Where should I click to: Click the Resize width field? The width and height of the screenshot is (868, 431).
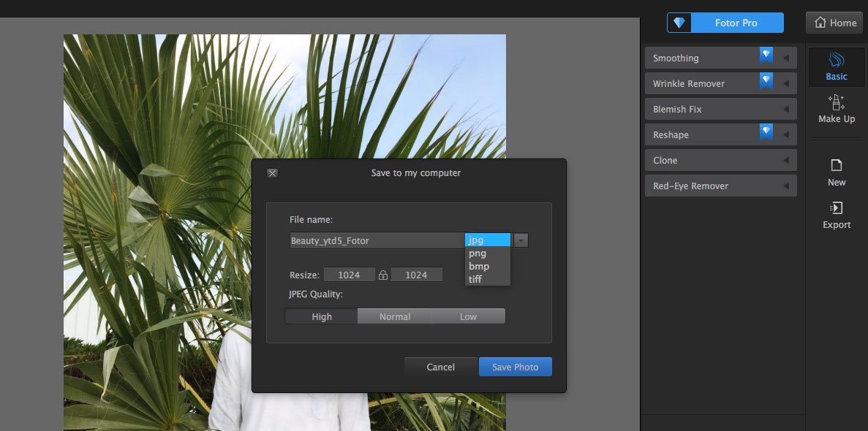tap(350, 275)
